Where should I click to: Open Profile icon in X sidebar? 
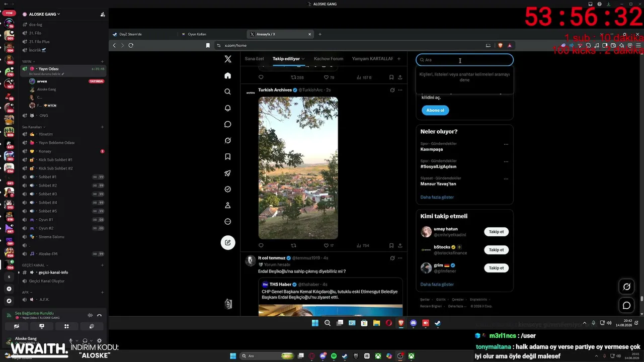point(227,205)
